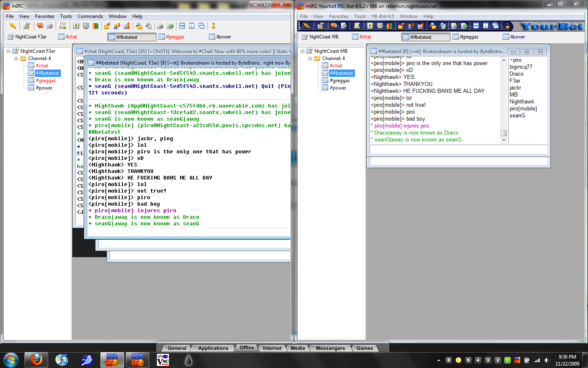Click the DCC Send file icon in left mIRC
588x368 pixels.
point(107,26)
